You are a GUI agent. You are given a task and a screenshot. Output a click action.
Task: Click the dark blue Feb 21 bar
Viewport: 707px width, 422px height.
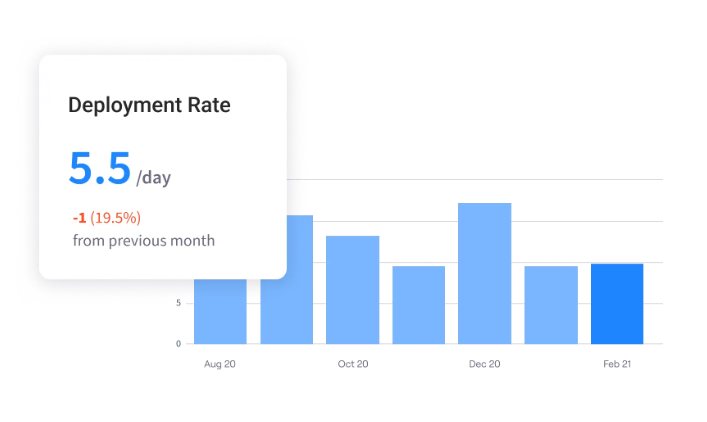[x=617, y=303]
